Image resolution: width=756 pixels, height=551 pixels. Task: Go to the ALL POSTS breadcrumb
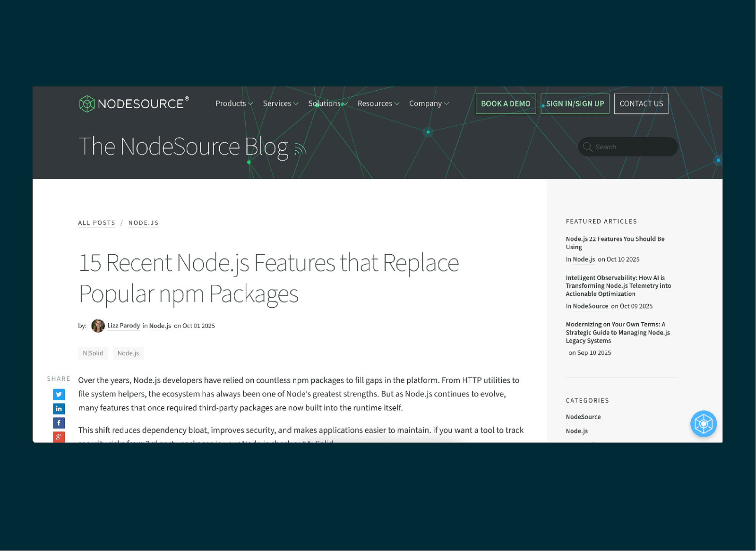tap(96, 223)
